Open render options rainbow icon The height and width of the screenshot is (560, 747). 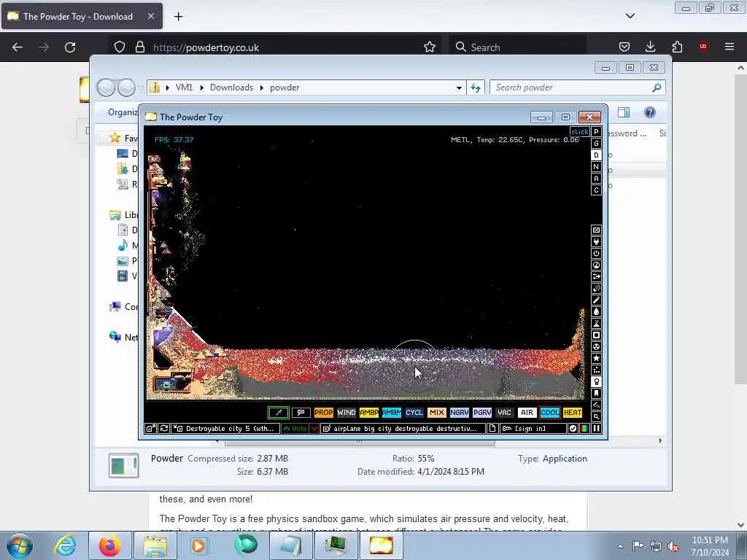584,429
